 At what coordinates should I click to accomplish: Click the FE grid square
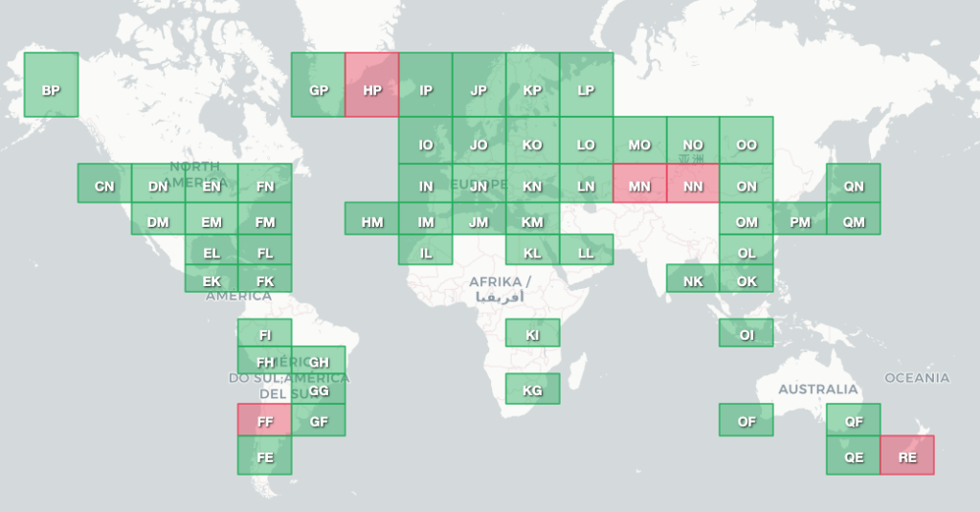coord(265,456)
